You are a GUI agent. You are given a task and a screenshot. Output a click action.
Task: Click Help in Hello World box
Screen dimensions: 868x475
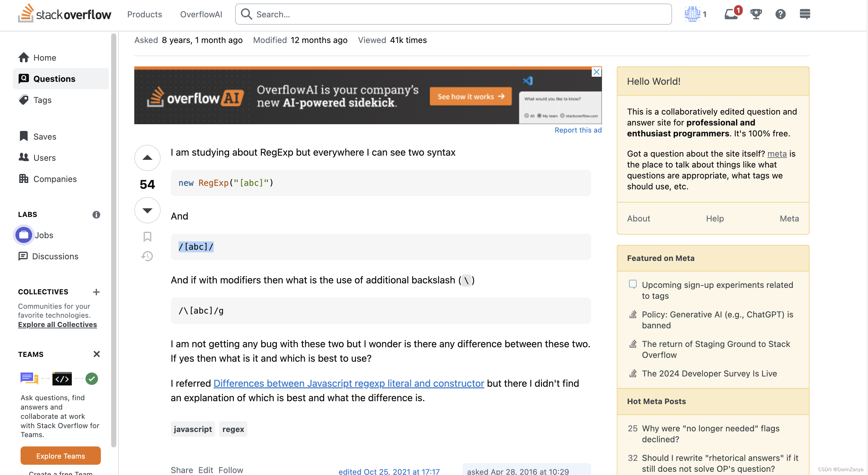tap(715, 218)
